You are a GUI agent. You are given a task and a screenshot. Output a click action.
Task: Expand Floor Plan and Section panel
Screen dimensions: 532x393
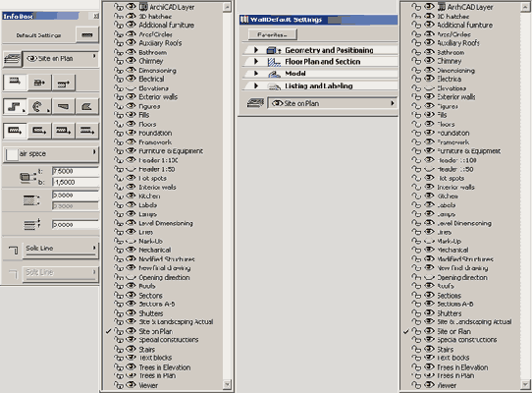coord(256,62)
